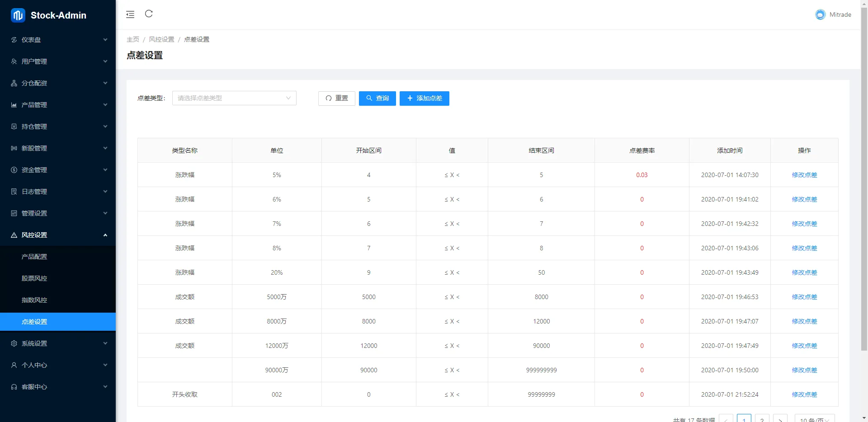Click the 客服中心 headset icon

(14, 387)
